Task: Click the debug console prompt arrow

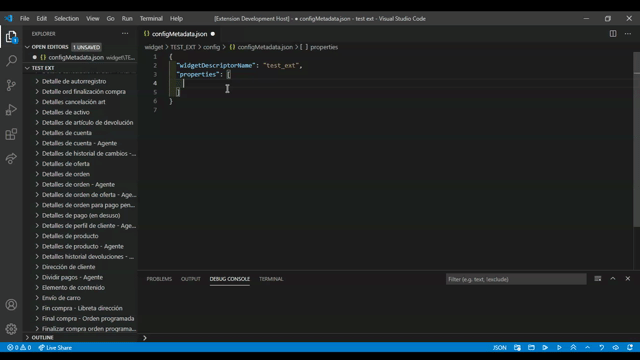Action: click(144, 338)
